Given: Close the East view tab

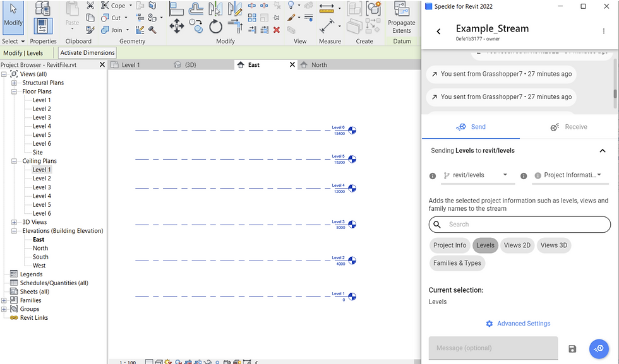Looking at the screenshot, I should (292, 65).
